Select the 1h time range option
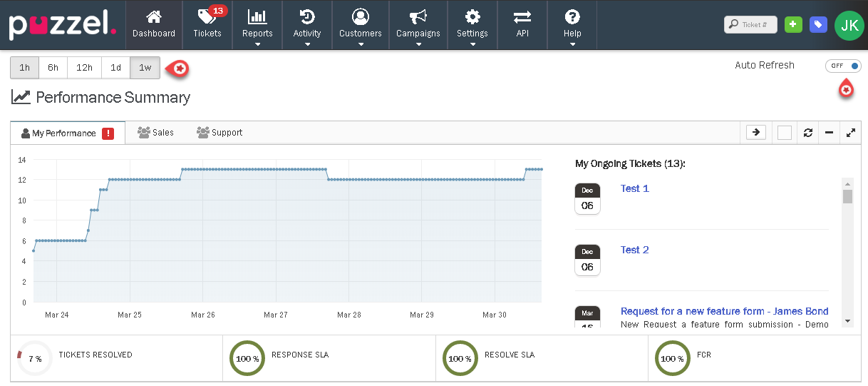 25,68
